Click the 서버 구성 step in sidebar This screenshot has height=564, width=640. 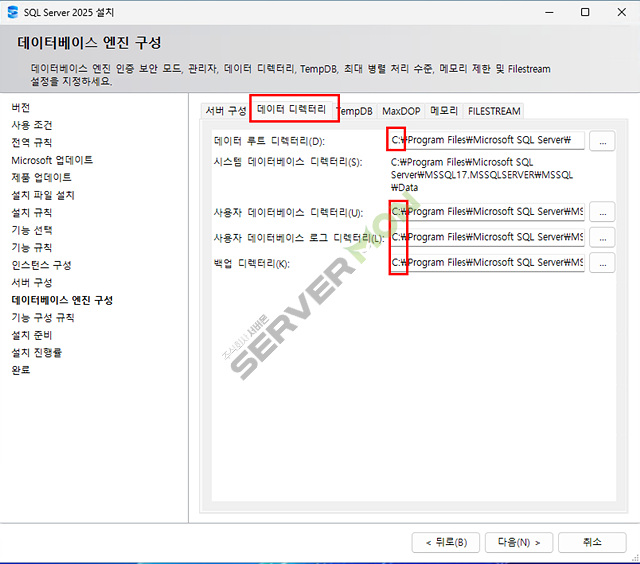(32, 282)
